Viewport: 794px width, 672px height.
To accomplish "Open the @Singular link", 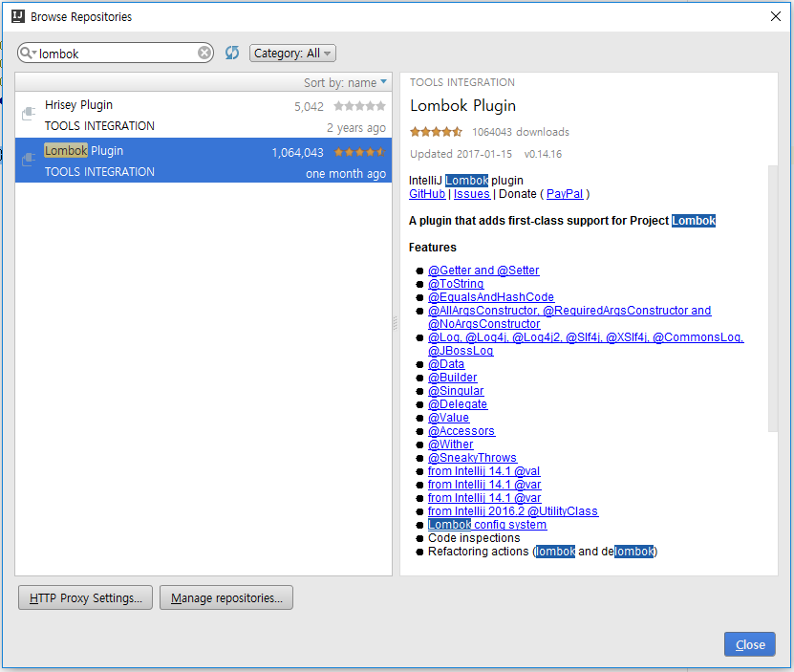I will [x=456, y=391].
